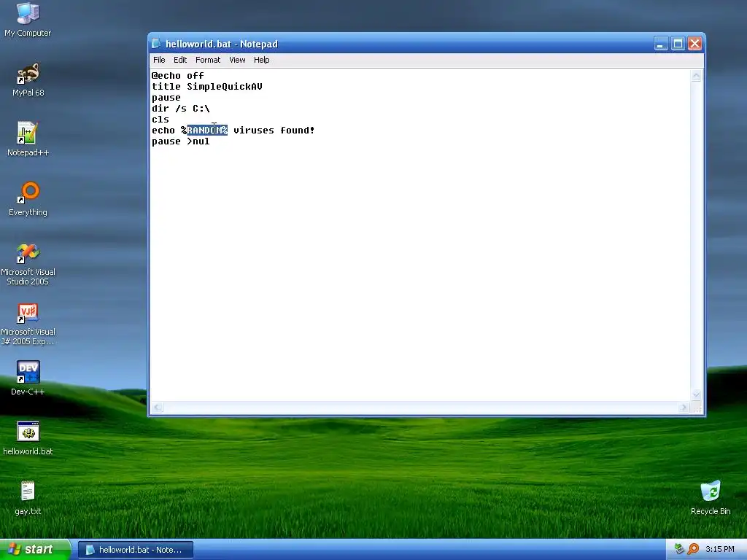Click the Notepad title bar icon
The height and width of the screenshot is (560, 747).
point(156,44)
